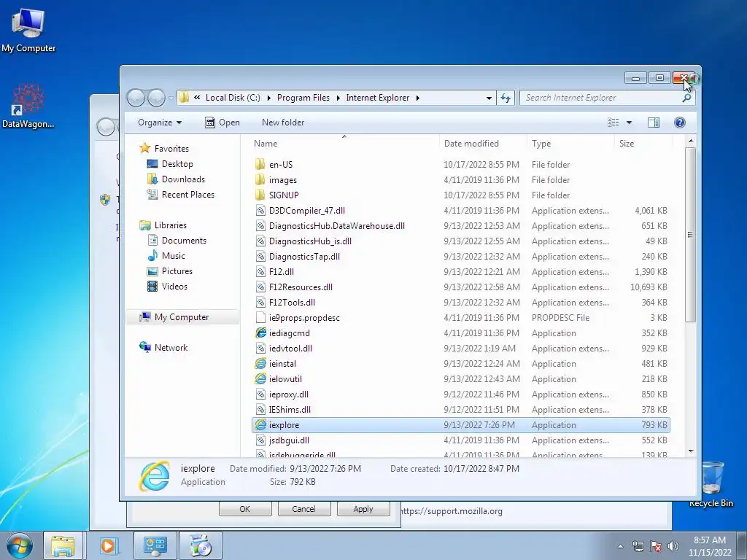
Task: Expand recent pages dropdown next to Forward
Action: (171, 98)
